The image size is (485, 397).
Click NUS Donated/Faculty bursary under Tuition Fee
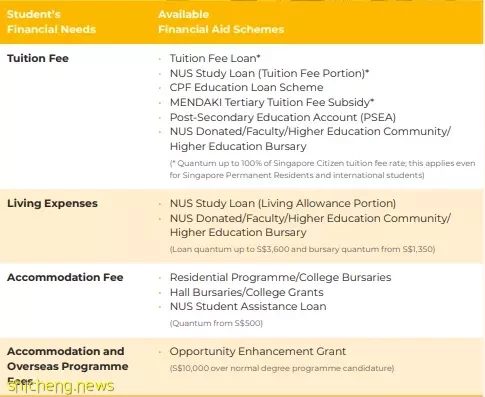310,139
